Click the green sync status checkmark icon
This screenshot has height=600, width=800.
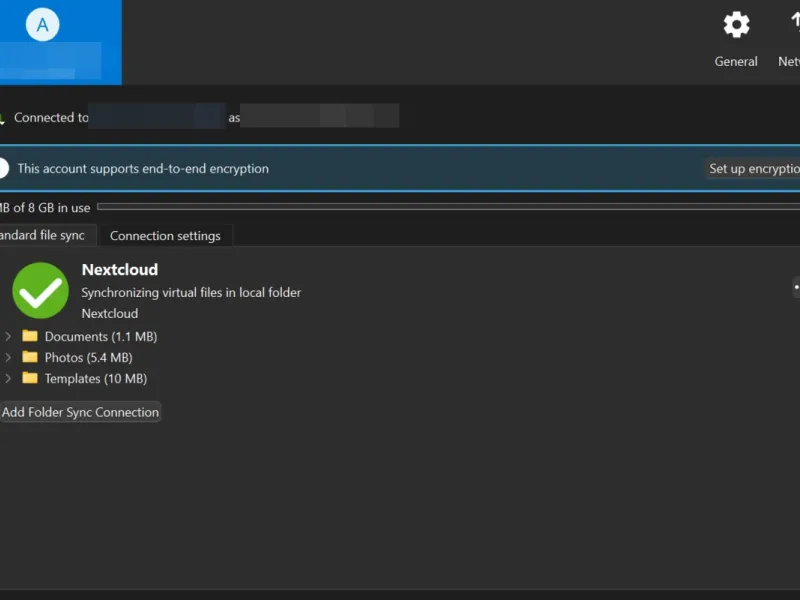pyautogui.click(x=40, y=290)
